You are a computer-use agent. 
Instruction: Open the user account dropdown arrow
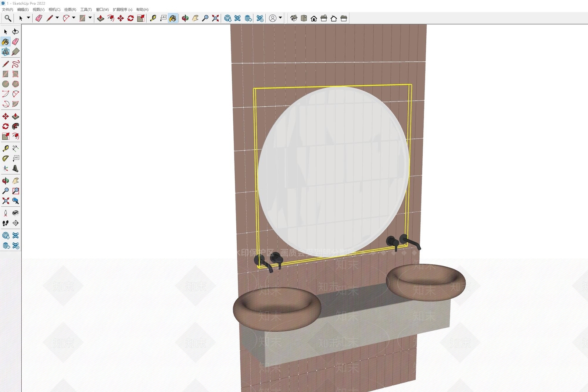[280, 18]
